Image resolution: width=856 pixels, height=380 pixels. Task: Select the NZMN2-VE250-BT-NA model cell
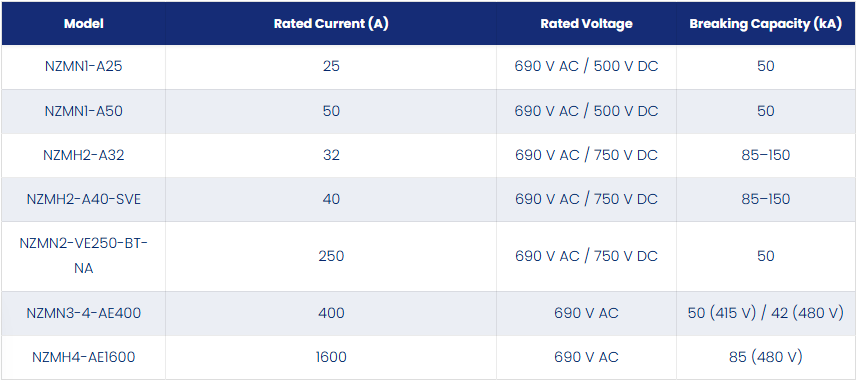tap(84, 256)
